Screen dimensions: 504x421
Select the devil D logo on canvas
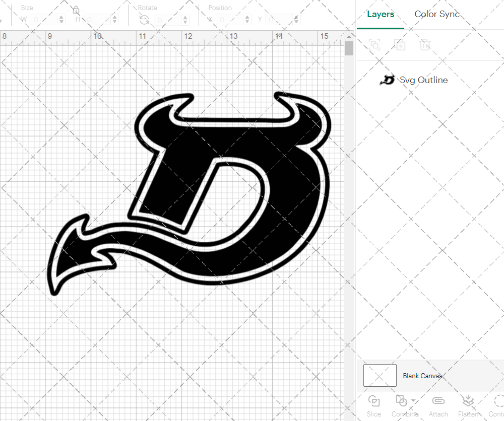click(x=189, y=194)
